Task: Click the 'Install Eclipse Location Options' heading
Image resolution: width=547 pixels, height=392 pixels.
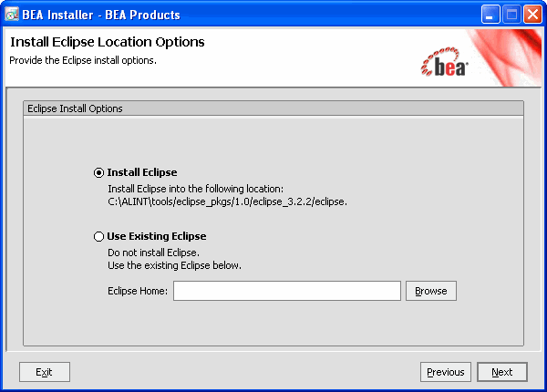Action: pyautogui.click(x=107, y=42)
